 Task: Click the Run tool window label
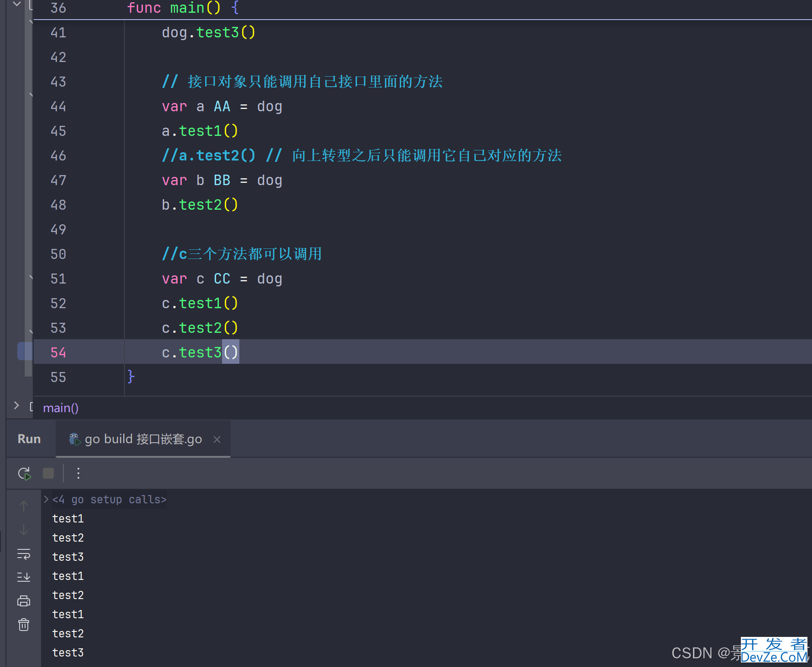point(29,439)
